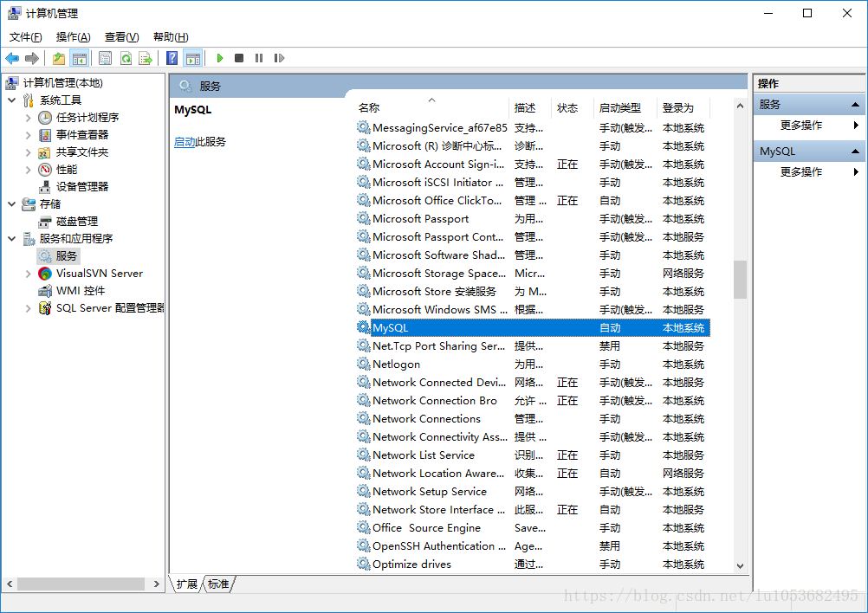The height and width of the screenshot is (613, 868).
Task: Switch to the 标准 tab
Action: click(x=218, y=584)
